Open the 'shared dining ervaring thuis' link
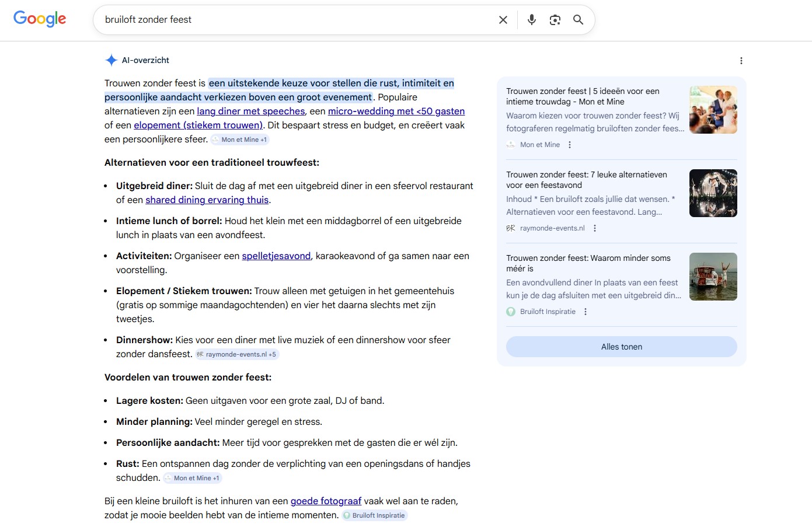 coord(207,200)
